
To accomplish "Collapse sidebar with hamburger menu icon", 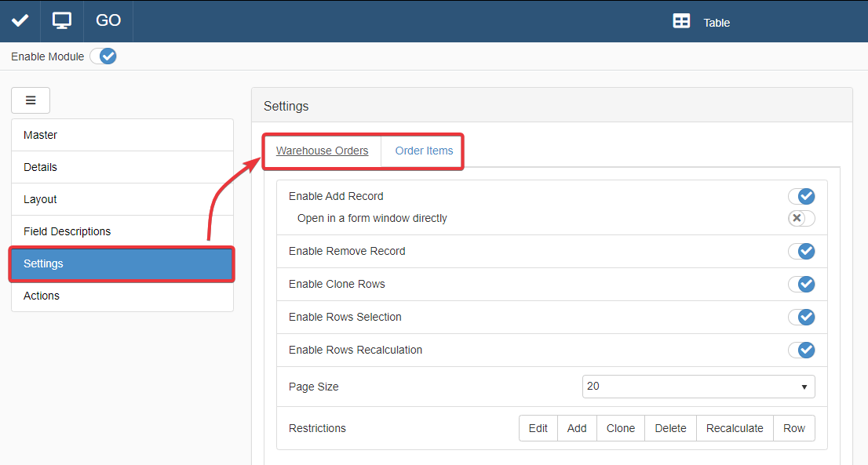I will (31, 100).
